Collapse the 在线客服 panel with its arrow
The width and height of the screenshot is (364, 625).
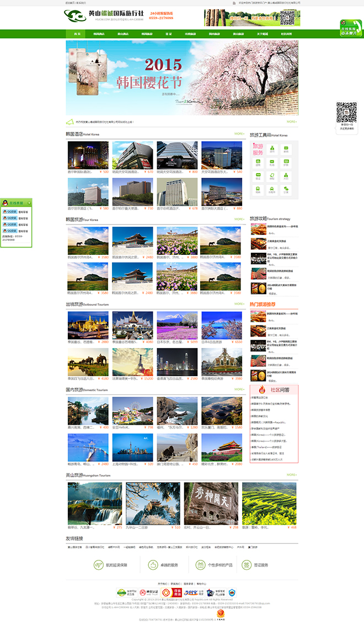pyautogui.click(x=29, y=203)
